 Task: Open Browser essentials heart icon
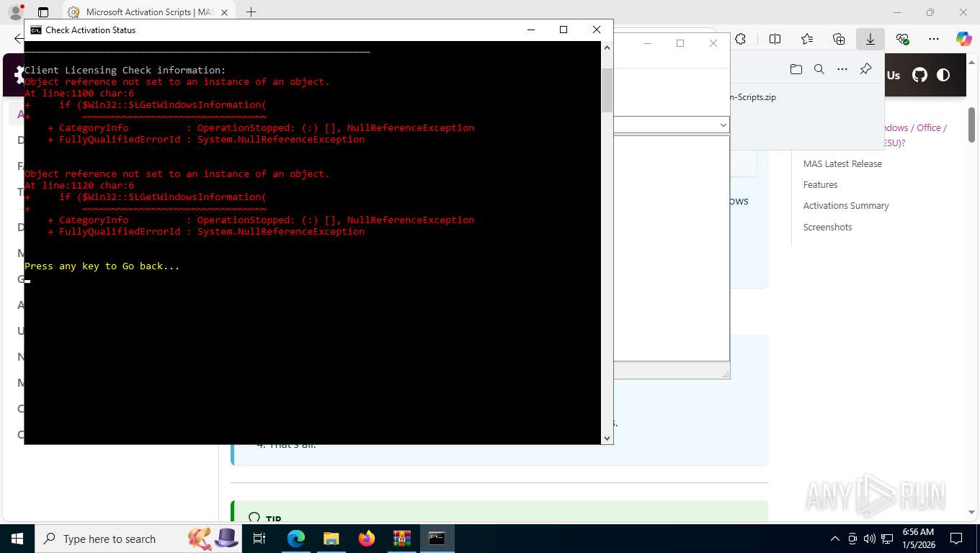click(902, 39)
